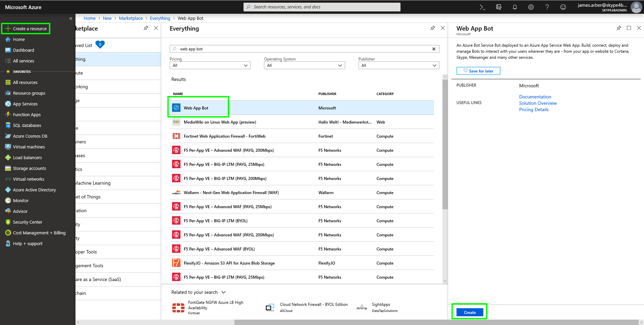The image size is (644, 325).
Task: Click Create a resource
Action: 26,29
